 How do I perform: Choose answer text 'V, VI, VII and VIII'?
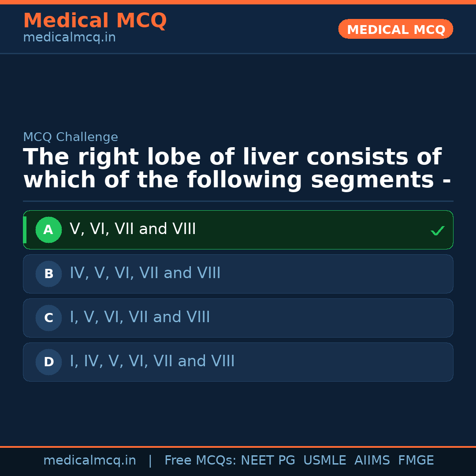coord(133,229)
